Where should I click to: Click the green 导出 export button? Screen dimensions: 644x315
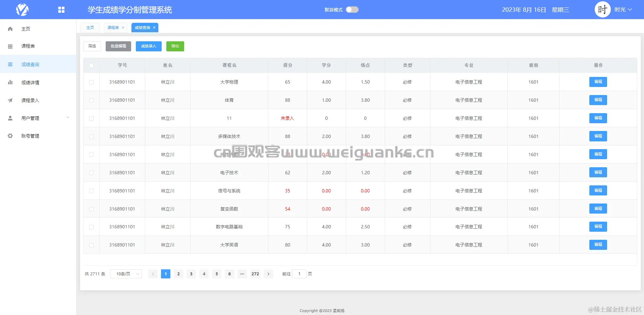coord(175,46)
